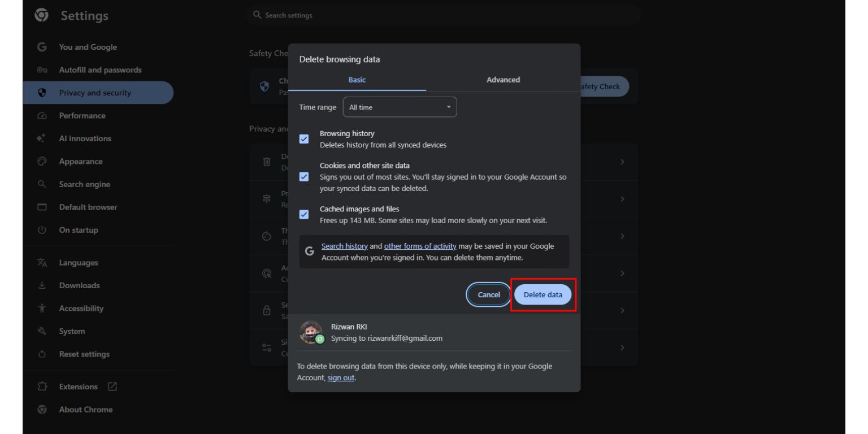Image resolution: width=868 pixels, height=434 pixels.
Task: Open the Time range dropdown
Action: coord(400,107)
